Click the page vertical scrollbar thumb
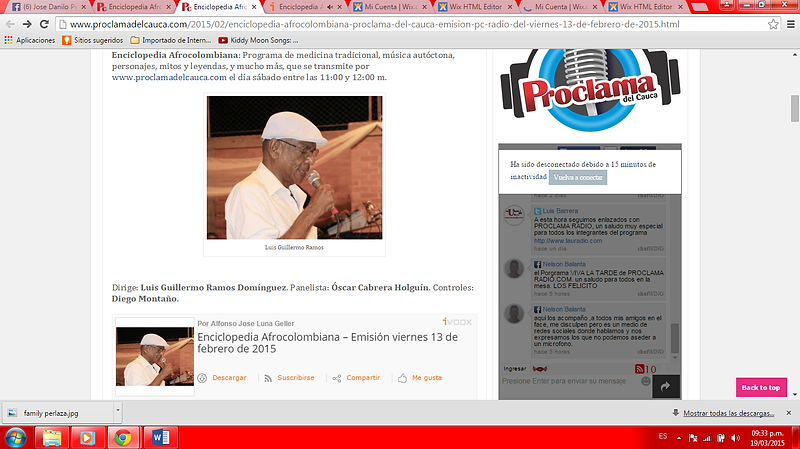800x449 pixels. tap(794, 108)
